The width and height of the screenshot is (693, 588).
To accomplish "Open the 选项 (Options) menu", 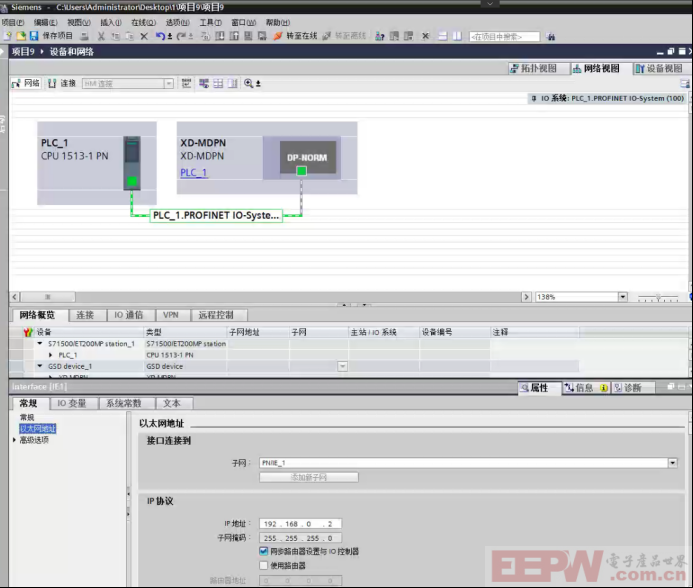I will pyautogui.click(x=177, y=23).
